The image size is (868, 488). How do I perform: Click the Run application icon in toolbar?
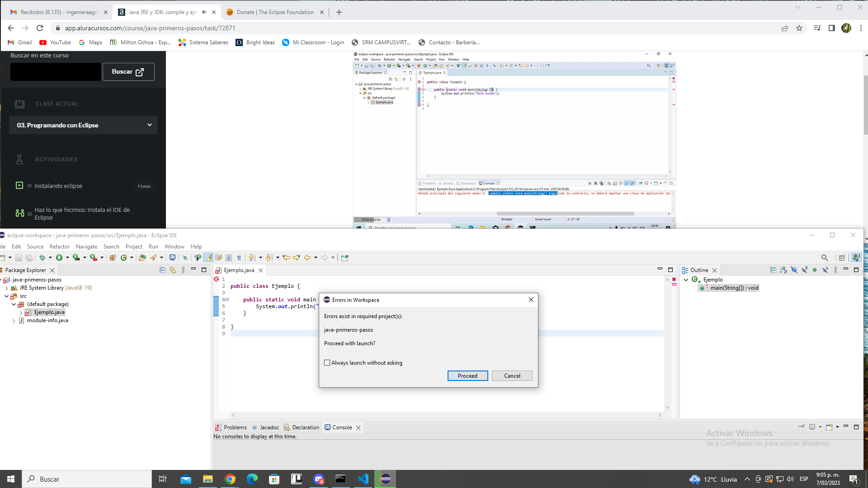pyautogui.click(x=59, y=258)
